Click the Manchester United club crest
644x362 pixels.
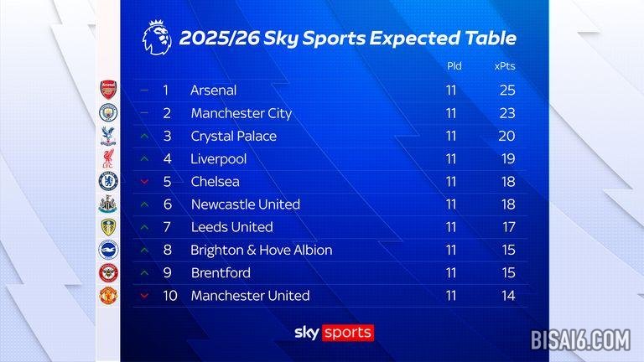click(109, 295)
